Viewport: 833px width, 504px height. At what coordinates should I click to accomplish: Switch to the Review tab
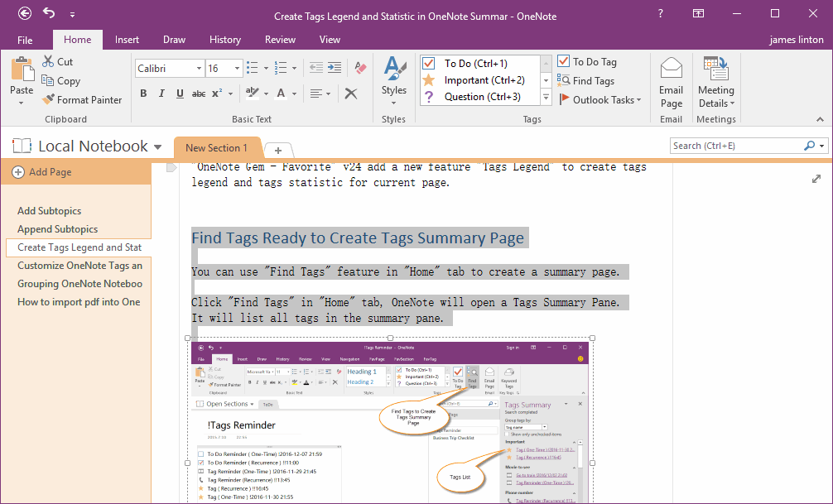tap(280, 40)
